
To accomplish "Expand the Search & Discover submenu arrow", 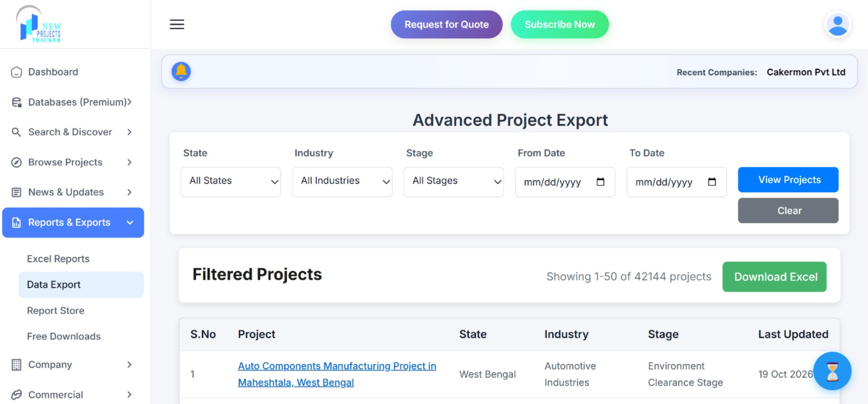I will click(130, 132).
